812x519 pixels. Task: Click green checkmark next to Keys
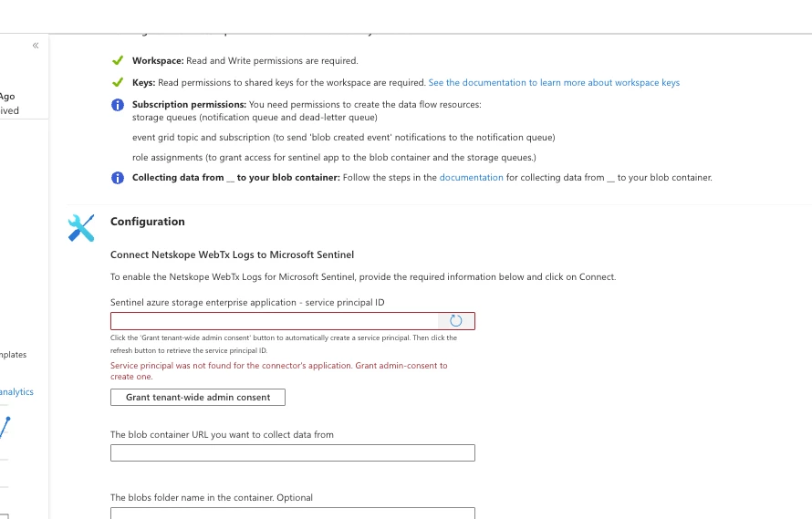(118, 82)
